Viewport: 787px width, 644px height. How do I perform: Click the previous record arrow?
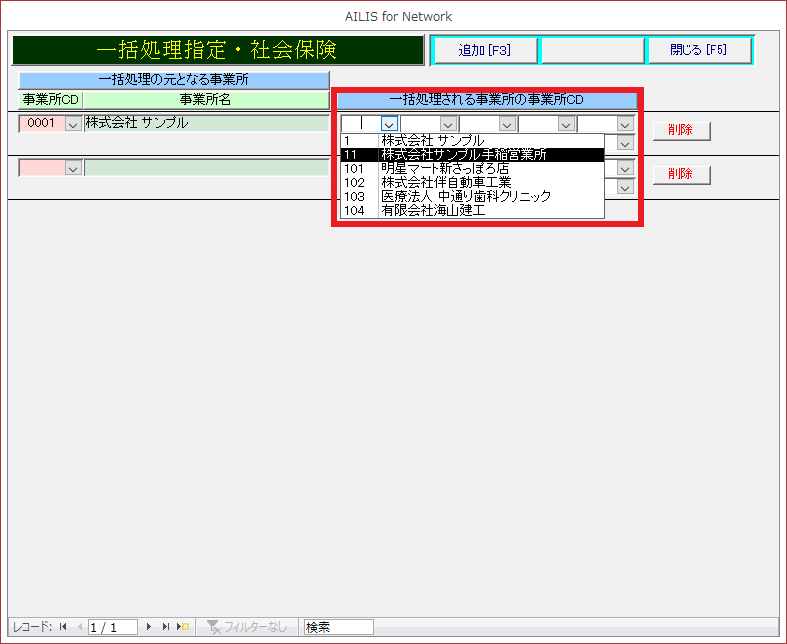pos(79,627)
